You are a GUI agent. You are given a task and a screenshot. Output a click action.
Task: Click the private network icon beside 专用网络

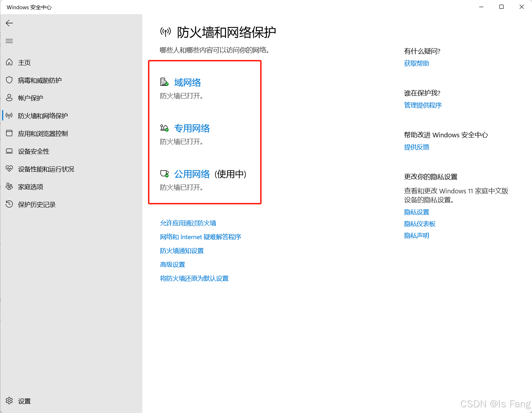(164, 128)
